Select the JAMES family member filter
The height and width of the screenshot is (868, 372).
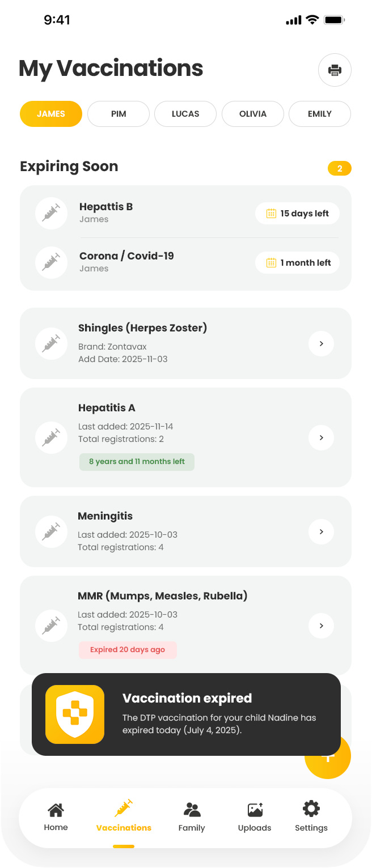click(x=50, y=113)
